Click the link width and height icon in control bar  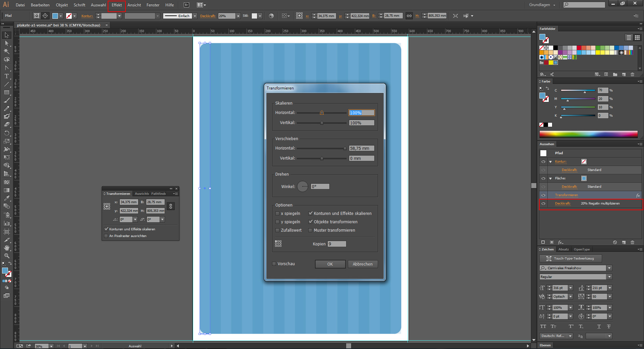tap(409, 16)
